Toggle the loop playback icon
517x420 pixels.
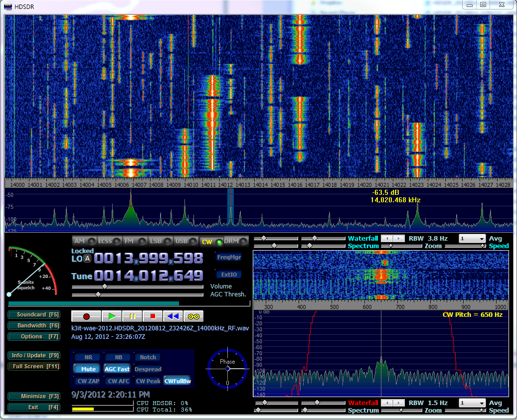coord(193,316)
